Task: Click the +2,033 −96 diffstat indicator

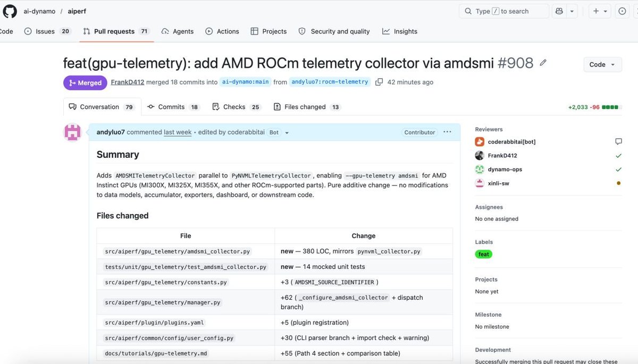Action: (x=594, y=107)
